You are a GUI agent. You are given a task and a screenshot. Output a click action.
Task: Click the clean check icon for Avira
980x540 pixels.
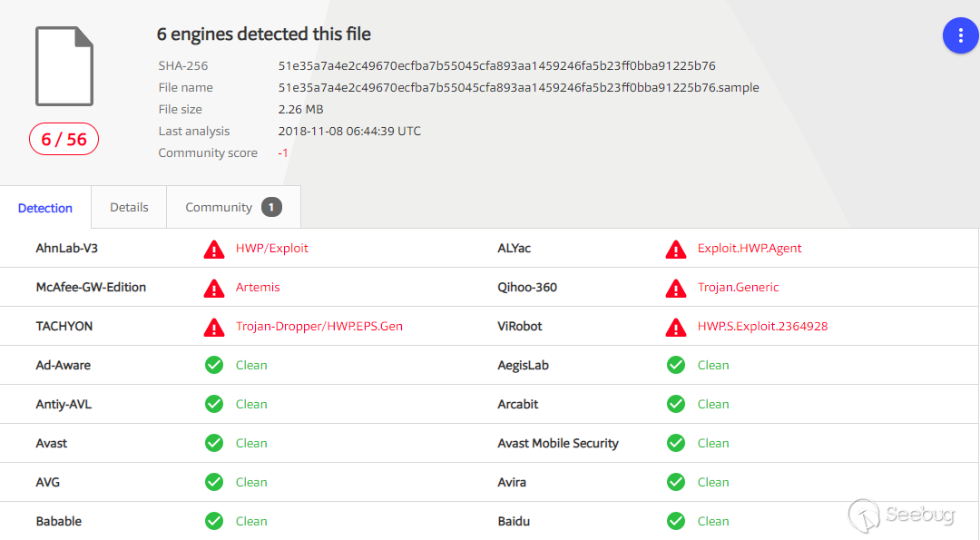point(676,482)
